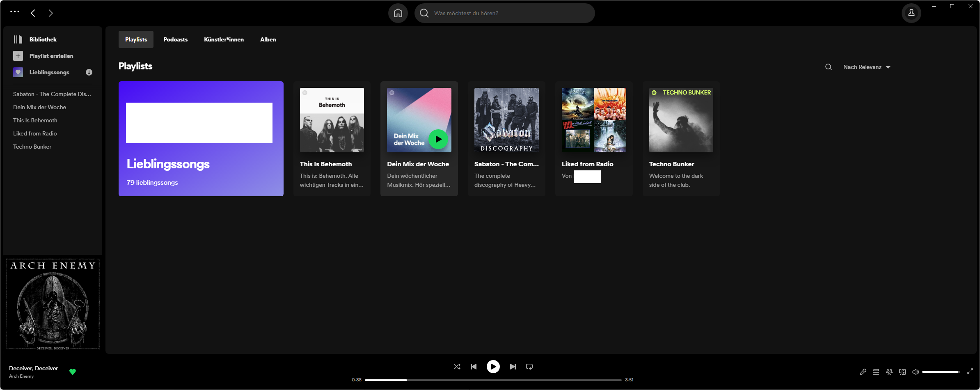Open the profile account icon
The height and width of the screenshot is (390, 980).
tap(911, 13)
